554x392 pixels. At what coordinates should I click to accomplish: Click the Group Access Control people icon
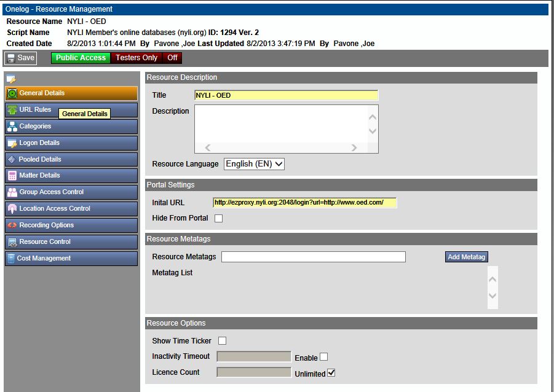coord(12,192)
